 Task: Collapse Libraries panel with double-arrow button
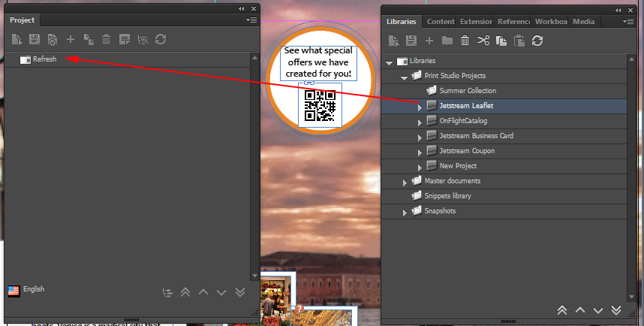coord(618,11)
